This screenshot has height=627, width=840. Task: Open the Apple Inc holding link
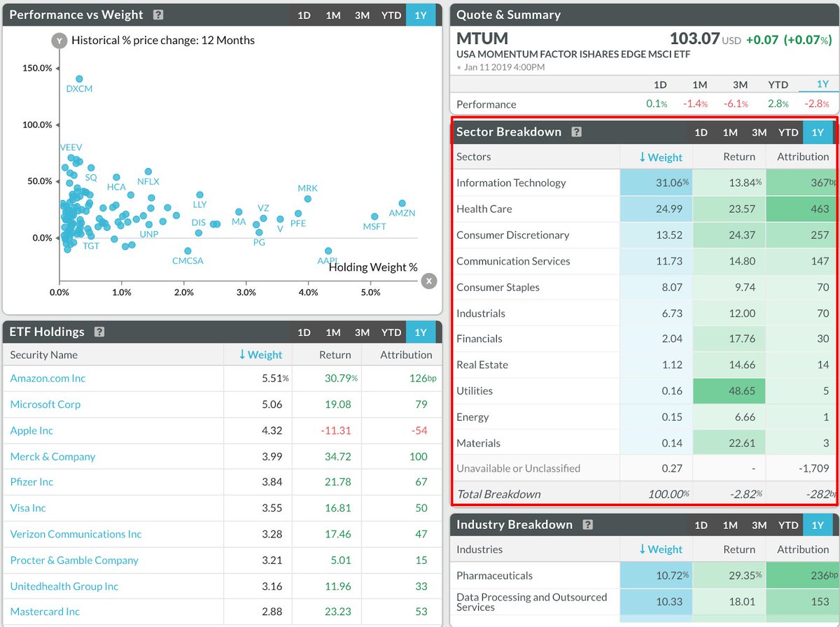[31, 430]
